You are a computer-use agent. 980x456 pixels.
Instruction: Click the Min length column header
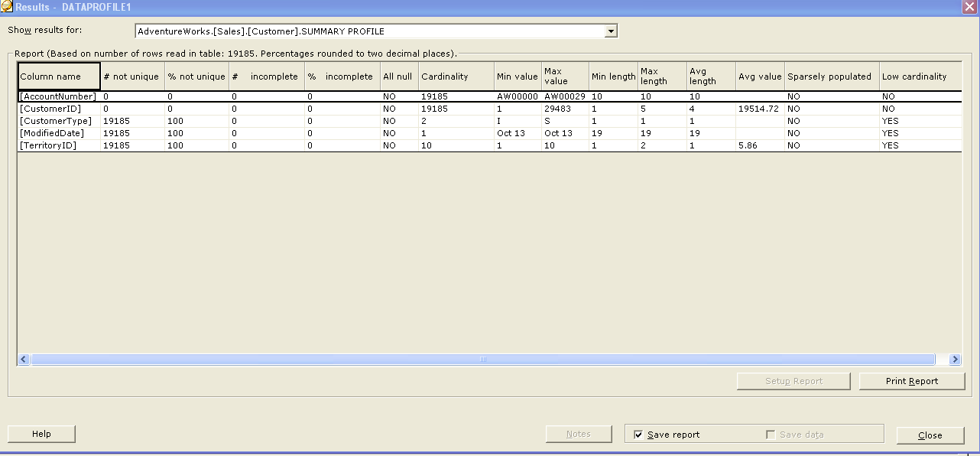click(x=613, y=77)
